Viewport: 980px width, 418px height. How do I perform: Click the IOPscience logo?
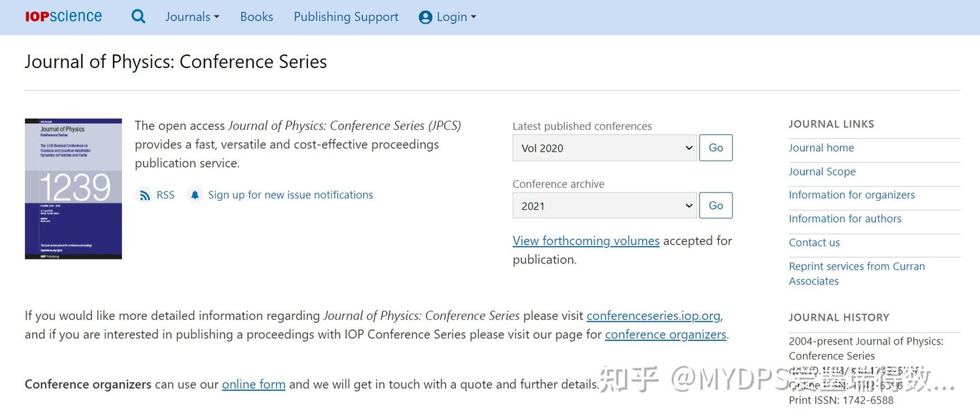pos(63,16)
